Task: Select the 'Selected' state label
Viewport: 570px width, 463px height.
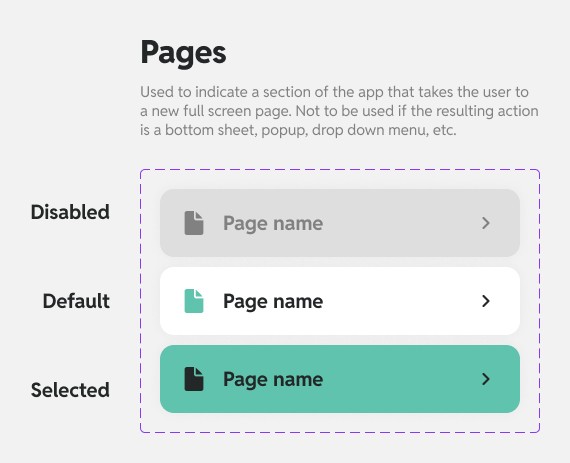Action: click(70, 390)
